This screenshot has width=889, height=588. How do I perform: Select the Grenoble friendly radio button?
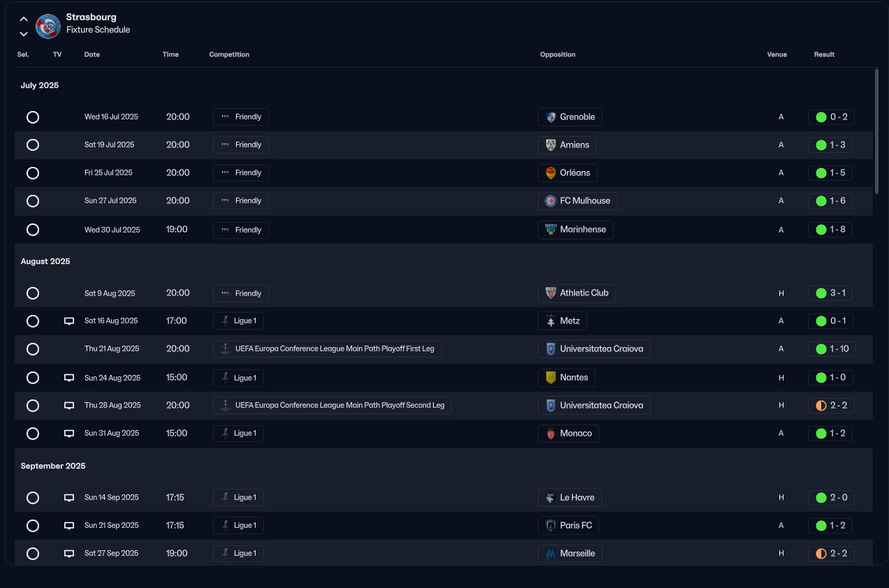[x=33, y=117]
